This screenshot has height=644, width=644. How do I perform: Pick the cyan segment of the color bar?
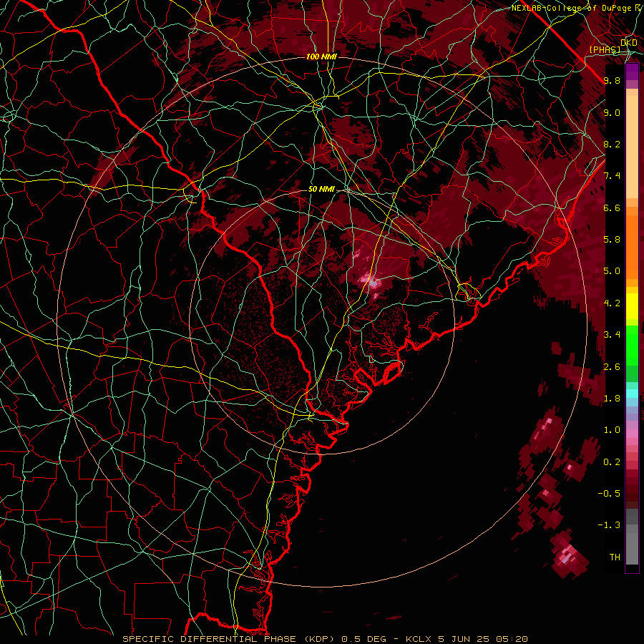click(x=632, y=393)
